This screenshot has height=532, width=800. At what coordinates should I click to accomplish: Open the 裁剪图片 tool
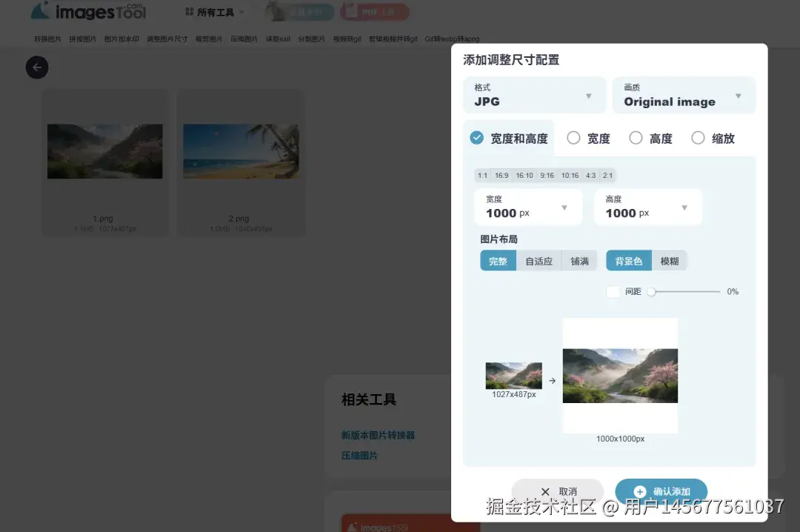tap(208, 39)
